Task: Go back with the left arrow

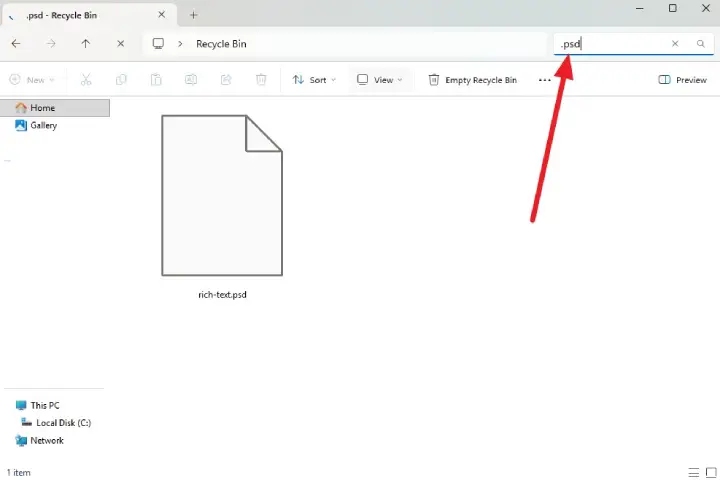Action: click(x=16, y=44)
